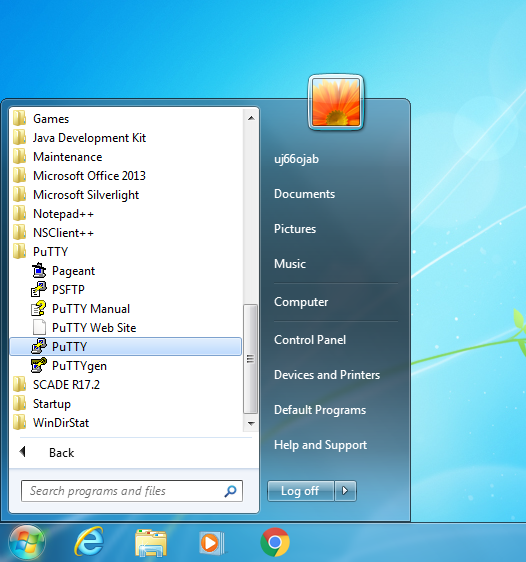526x562 pixels.
Task: Open Computer from the Start menu
Action: (x=301, y=302)
